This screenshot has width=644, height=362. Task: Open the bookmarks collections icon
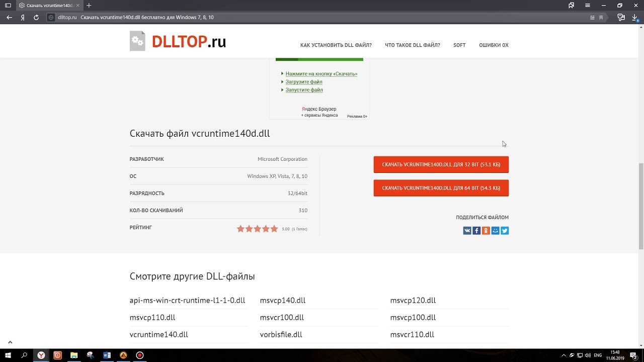click(572, 6)
